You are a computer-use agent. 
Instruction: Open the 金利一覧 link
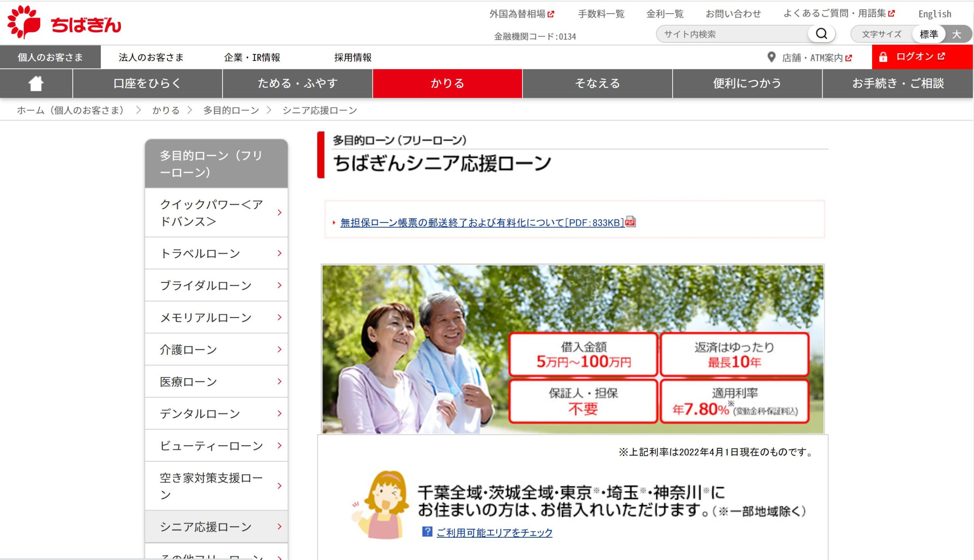(x=665, y=14)
